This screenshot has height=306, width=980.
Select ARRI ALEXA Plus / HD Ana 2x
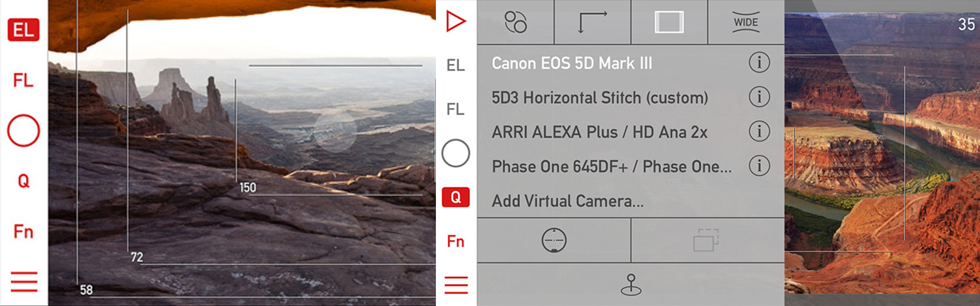pyautogui.click(x=599, y=132)
